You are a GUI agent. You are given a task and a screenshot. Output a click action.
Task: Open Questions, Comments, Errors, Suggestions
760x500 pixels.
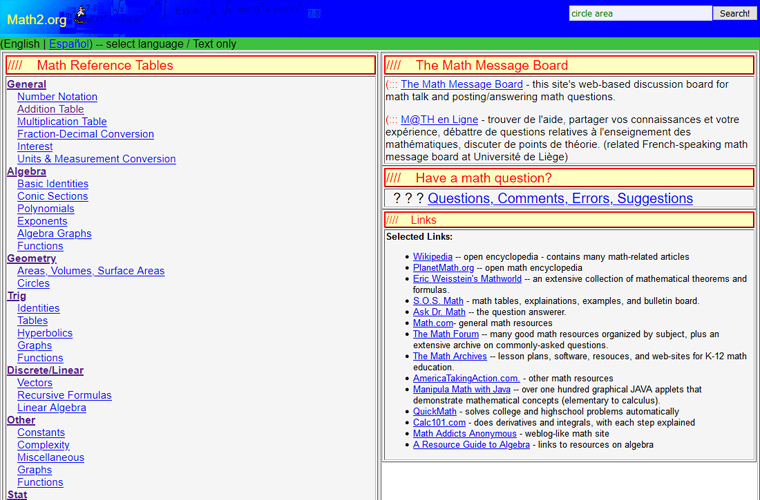click(560, 198)
